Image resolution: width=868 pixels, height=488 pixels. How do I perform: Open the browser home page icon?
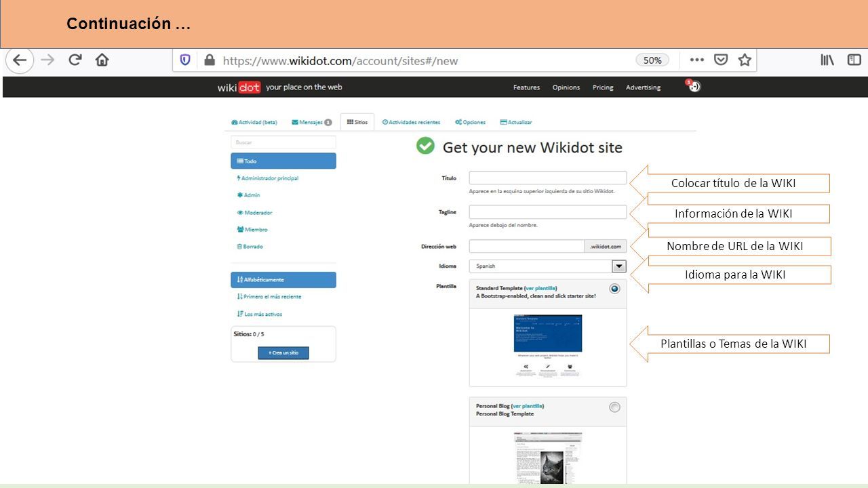click(x=102, y=60)
